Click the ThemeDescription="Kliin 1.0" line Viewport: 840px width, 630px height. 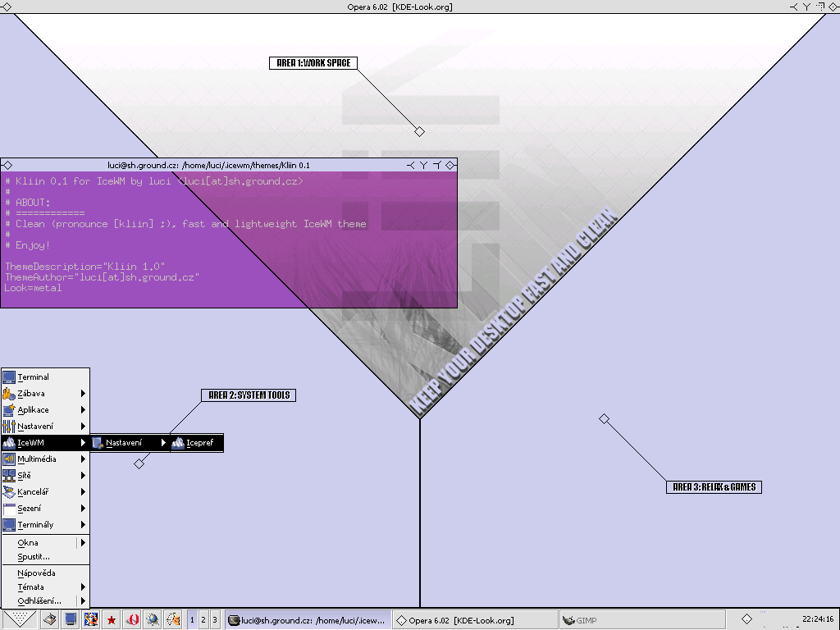click(x=85, y=267)
